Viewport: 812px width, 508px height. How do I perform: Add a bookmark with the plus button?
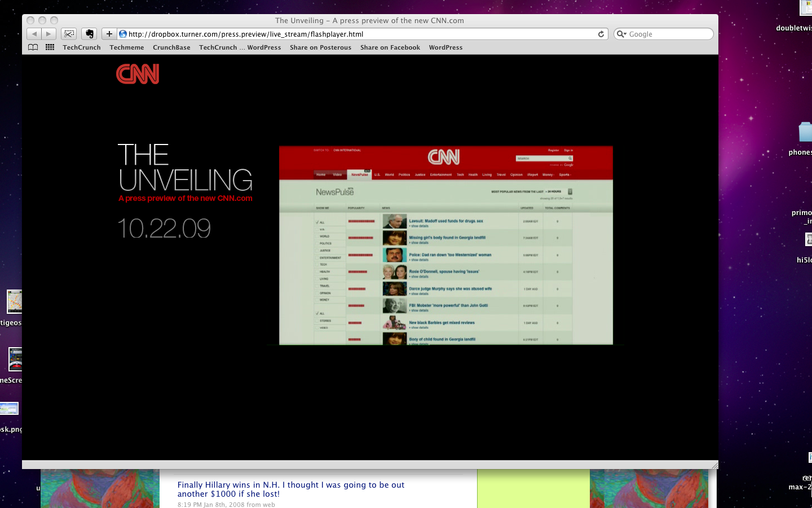pos(109,34)
